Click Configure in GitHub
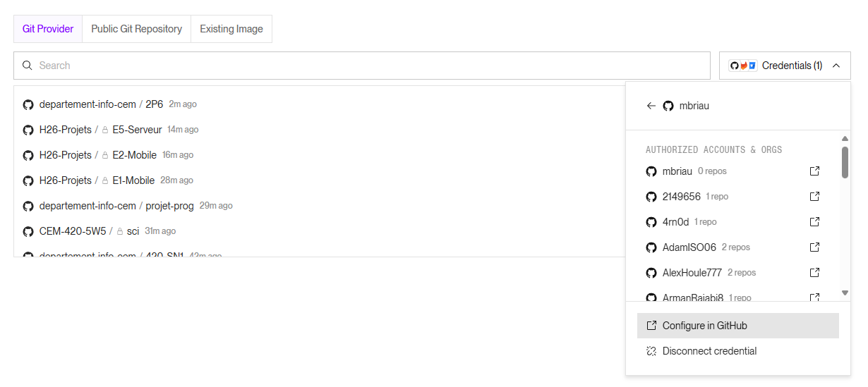Image resolution: width=868 pixels, height=387 pixels. pos(738,326)
